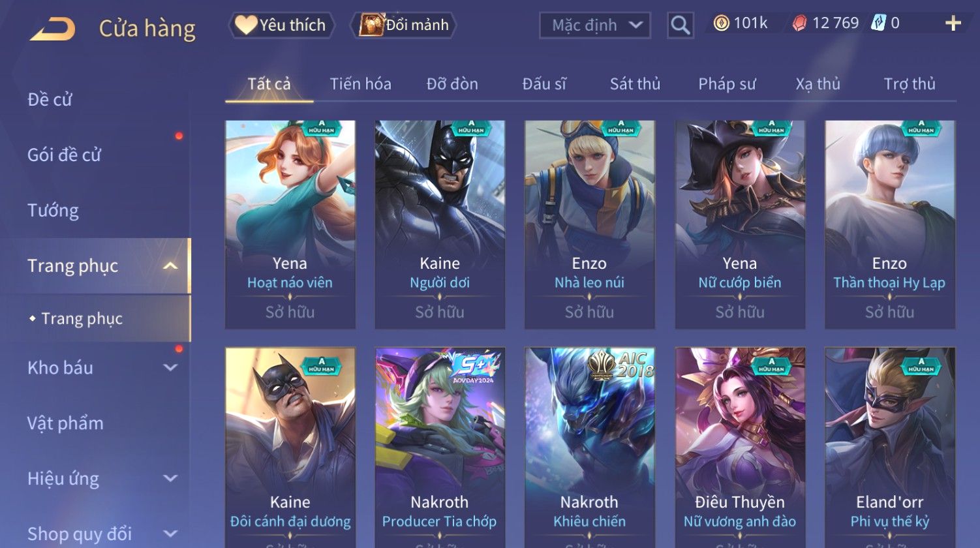
Task: Tap the back arrow icon
Action: click(x=52, y=29)
